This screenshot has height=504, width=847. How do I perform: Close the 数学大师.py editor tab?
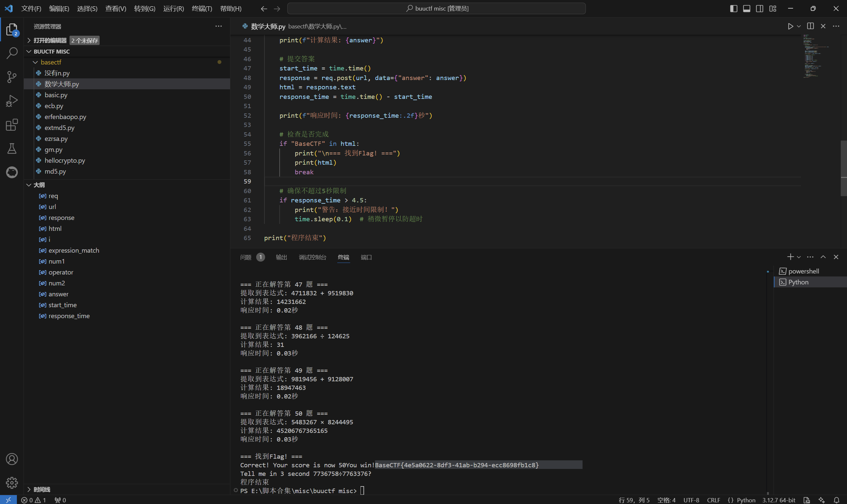(x=823, y=26)
